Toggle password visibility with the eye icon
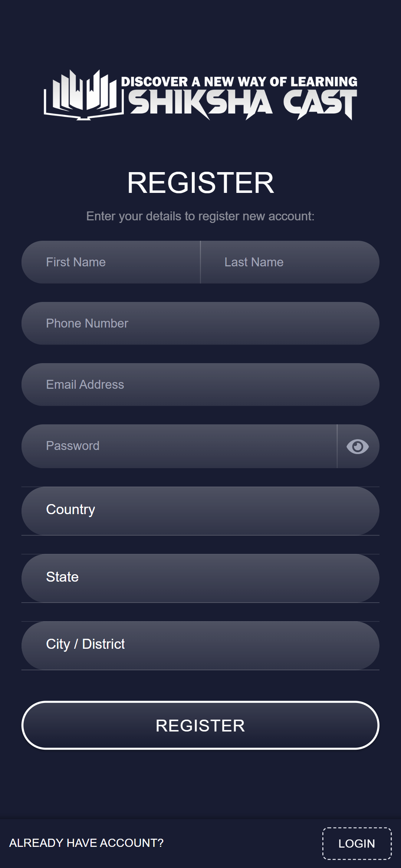401x868 pixels. 358,446
